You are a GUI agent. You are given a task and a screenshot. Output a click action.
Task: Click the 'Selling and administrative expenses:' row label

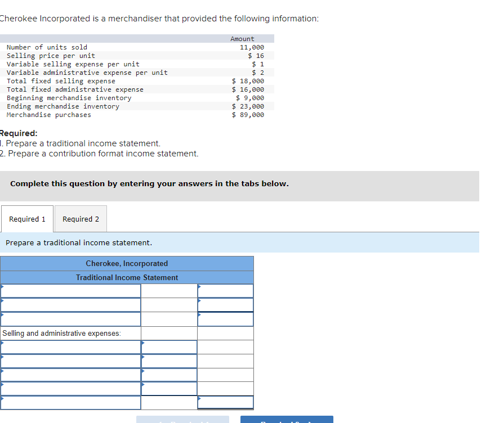point(62,334)
